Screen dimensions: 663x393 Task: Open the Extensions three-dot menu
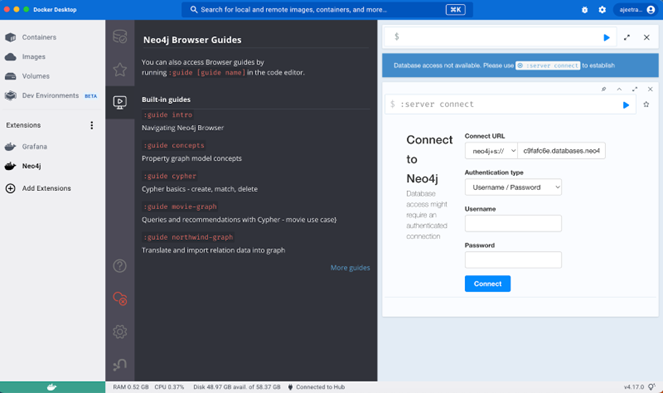click(x=92, y=125)
